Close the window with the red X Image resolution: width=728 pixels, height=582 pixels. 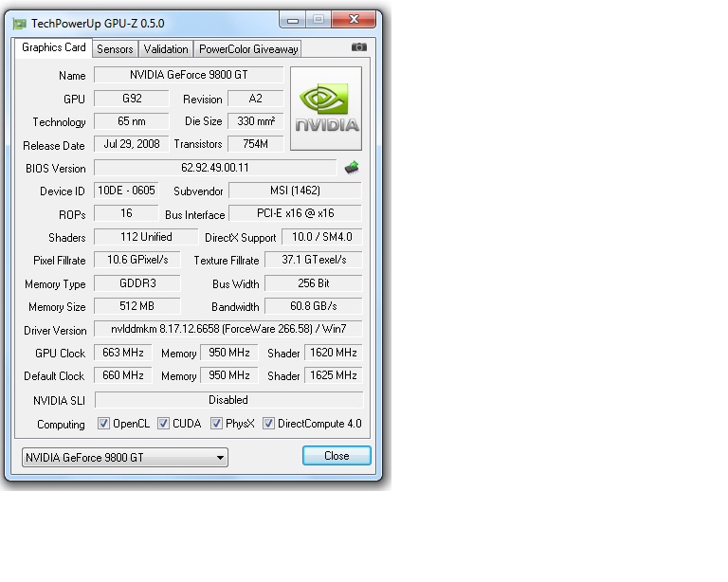354,20
